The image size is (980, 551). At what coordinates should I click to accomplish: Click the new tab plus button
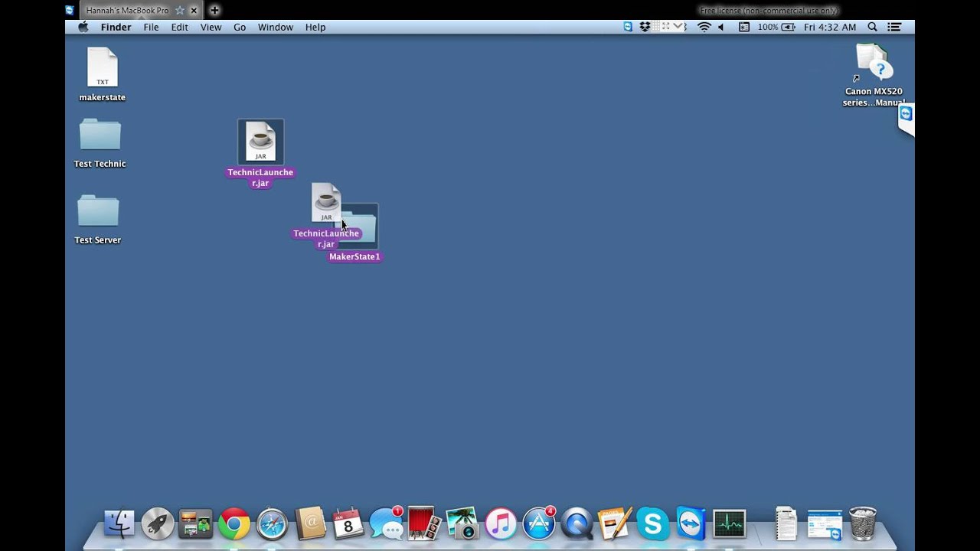click(214, 11)
